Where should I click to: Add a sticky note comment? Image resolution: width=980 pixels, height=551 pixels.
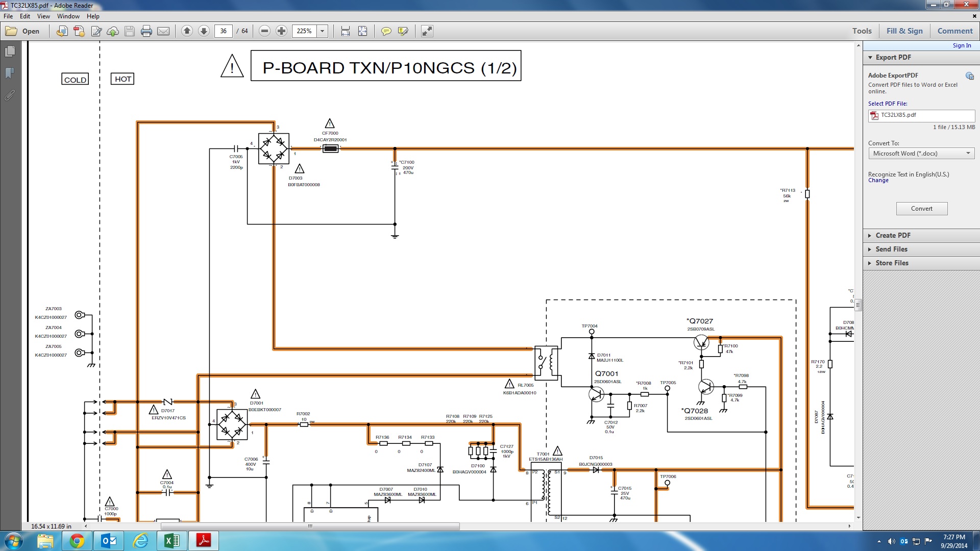point(386,31)
